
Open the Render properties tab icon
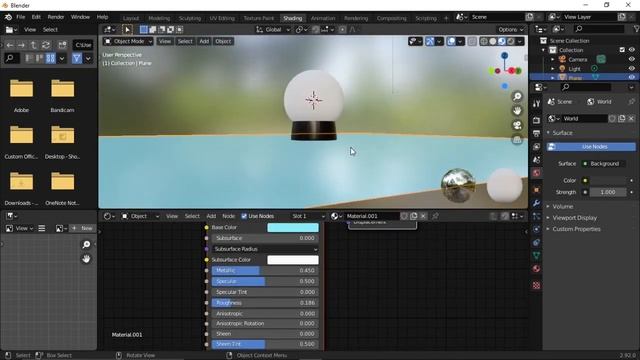[536, 120]
